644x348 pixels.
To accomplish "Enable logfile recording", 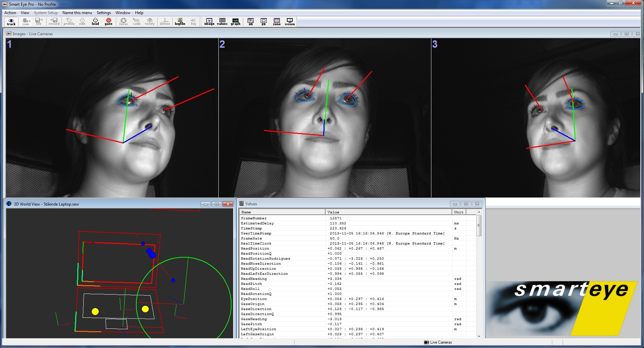I will click(x=180, y=21).
